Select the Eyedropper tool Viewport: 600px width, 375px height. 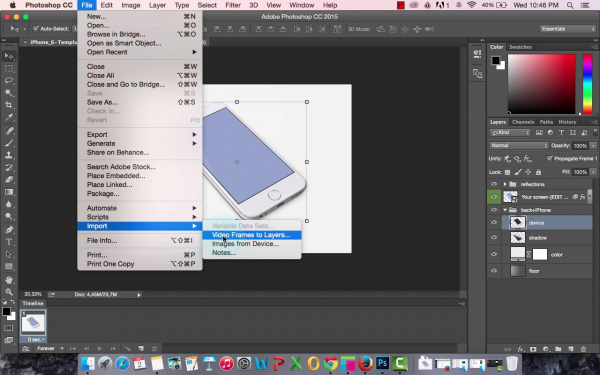point(9,117)
